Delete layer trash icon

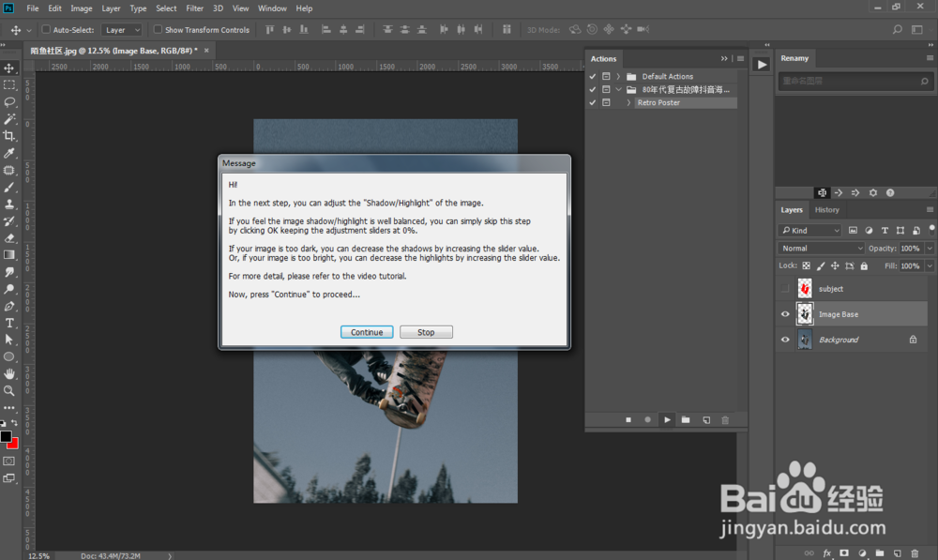pos(915,553)
